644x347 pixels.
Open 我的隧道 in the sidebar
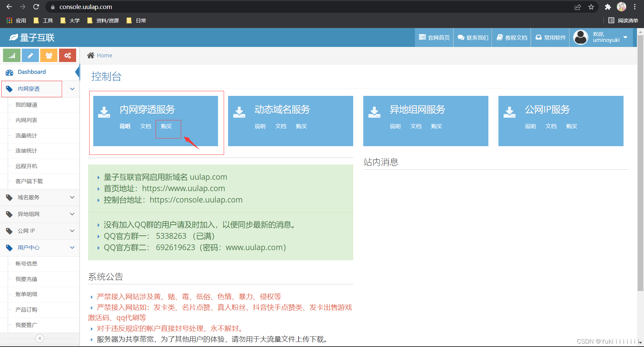(26, 105)
